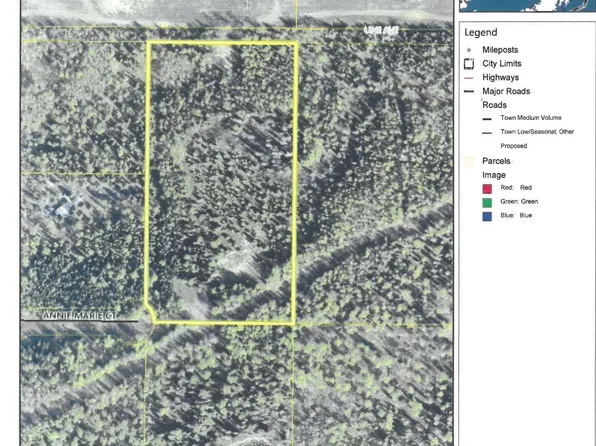Click the City Limits dashed box icon
Viewport: 596px width, 446px height.
point(469,64)
